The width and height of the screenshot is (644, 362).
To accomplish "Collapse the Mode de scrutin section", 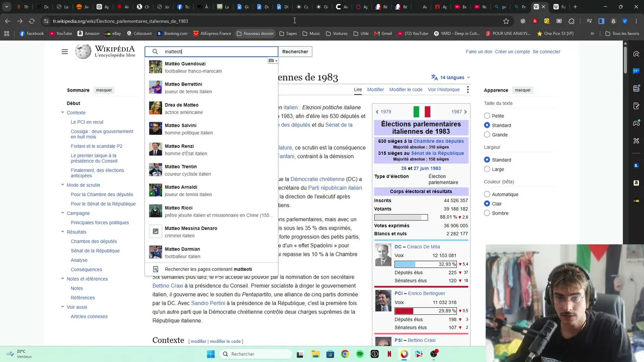I will [x=63, y=185].
